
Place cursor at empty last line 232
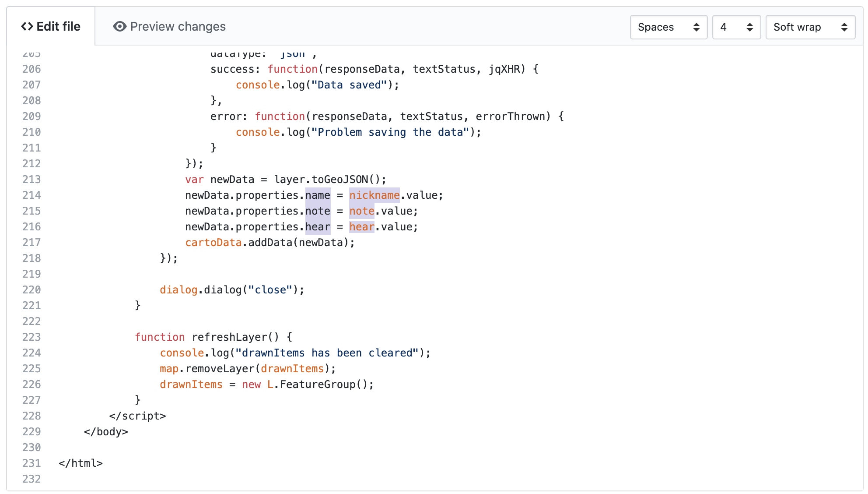[x=131, y=479]
